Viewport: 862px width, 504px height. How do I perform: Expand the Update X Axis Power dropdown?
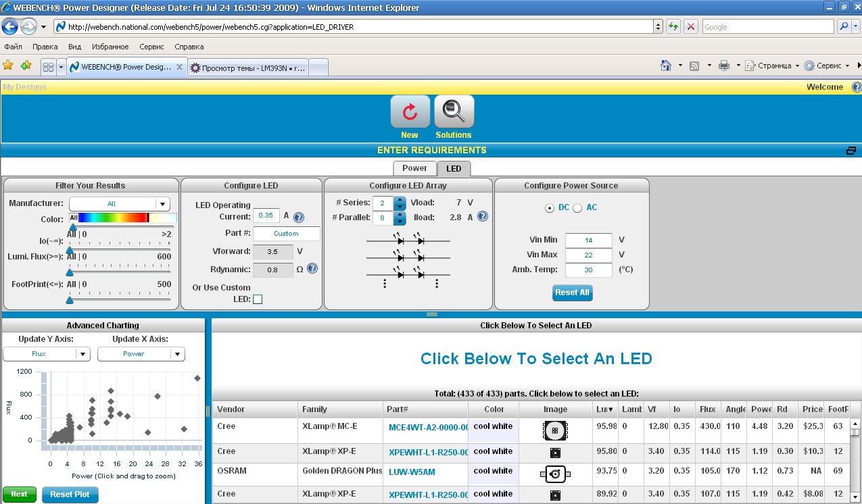(x=177, y=354)
